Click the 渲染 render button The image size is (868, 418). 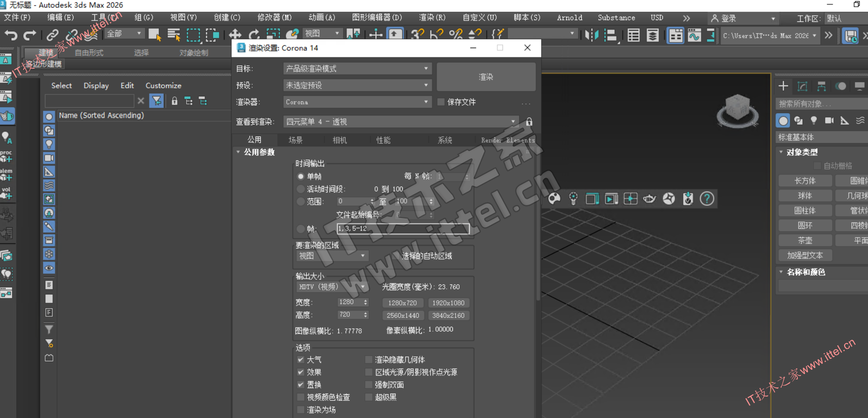tap(486, 77)
